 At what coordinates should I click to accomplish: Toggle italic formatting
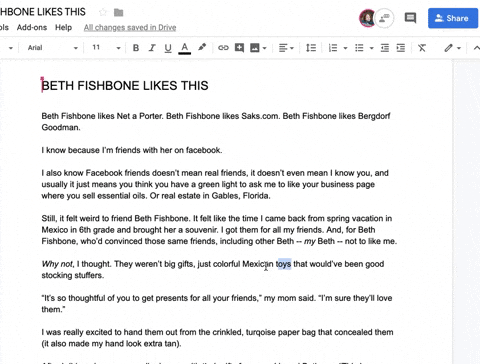tap(152, 48)
